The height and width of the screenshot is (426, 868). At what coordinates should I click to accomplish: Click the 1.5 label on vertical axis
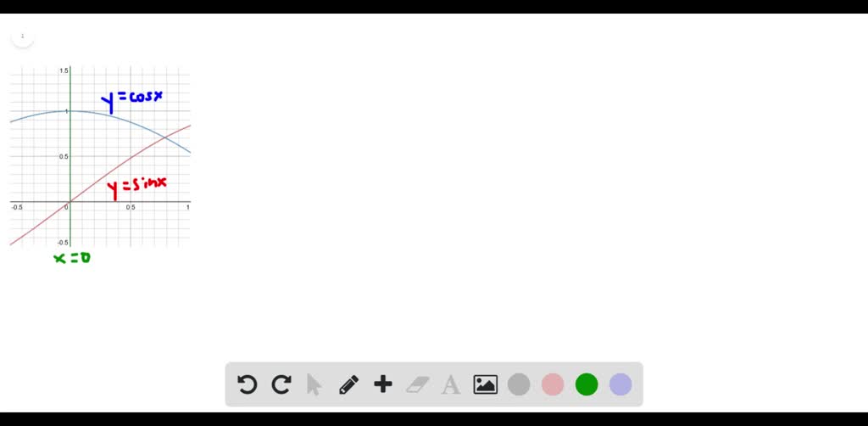pyautogui.click(x=64, y=70)
